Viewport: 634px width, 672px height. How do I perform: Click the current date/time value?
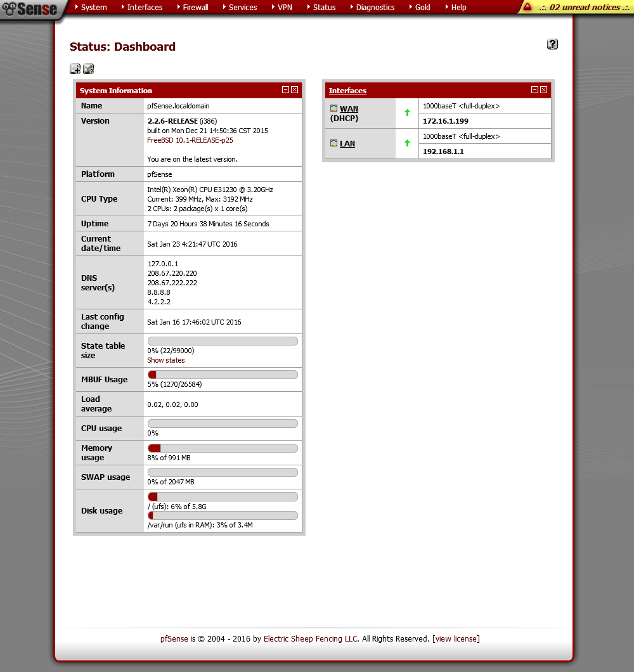pos(193,244)
